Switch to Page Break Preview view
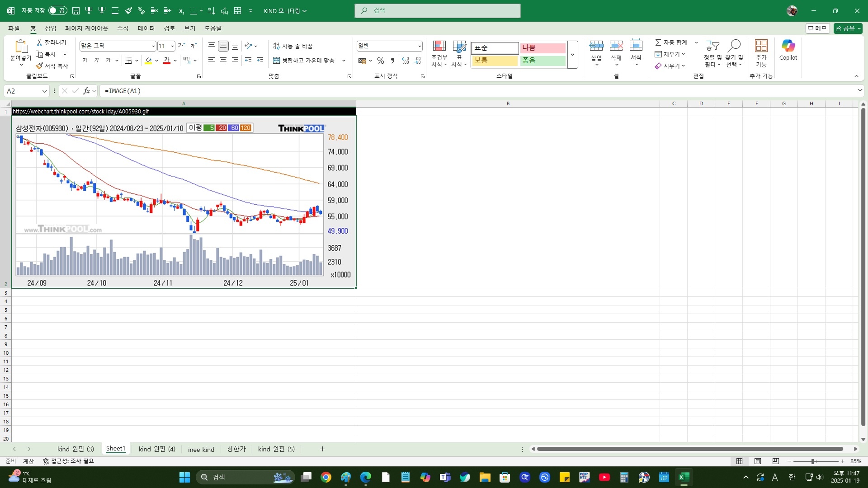This screenshot has height=488, width=868. [x=776, y=461]
